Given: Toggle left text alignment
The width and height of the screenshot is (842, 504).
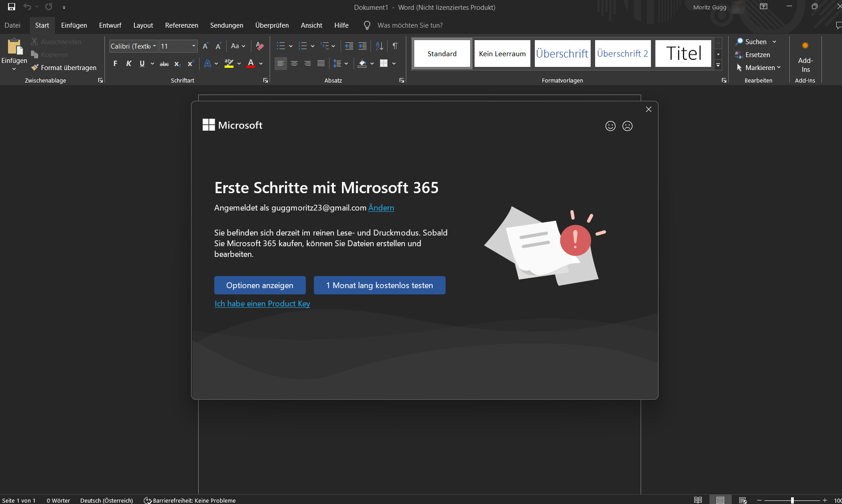Looking at the screenshot, I should coord(281,64).
